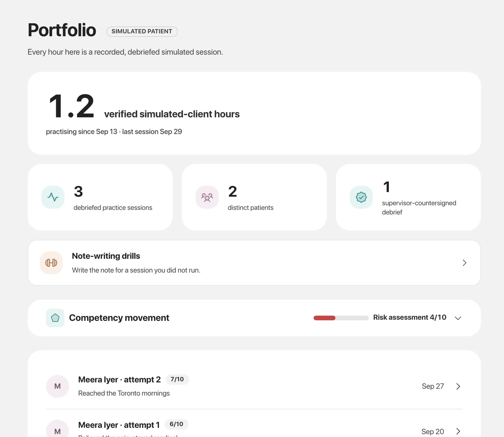Click the 6/10 score pill
The width and height of the screenshot is (504, 437).
pos(176,424)
